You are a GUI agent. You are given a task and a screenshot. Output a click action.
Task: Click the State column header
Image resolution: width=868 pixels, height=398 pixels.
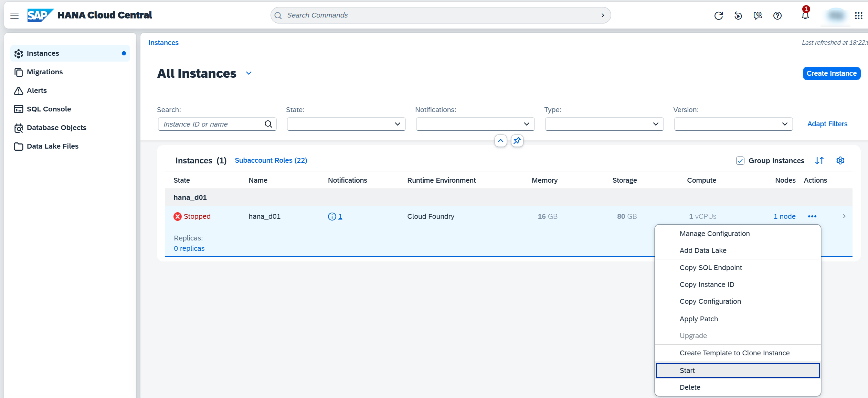point(182,180)
